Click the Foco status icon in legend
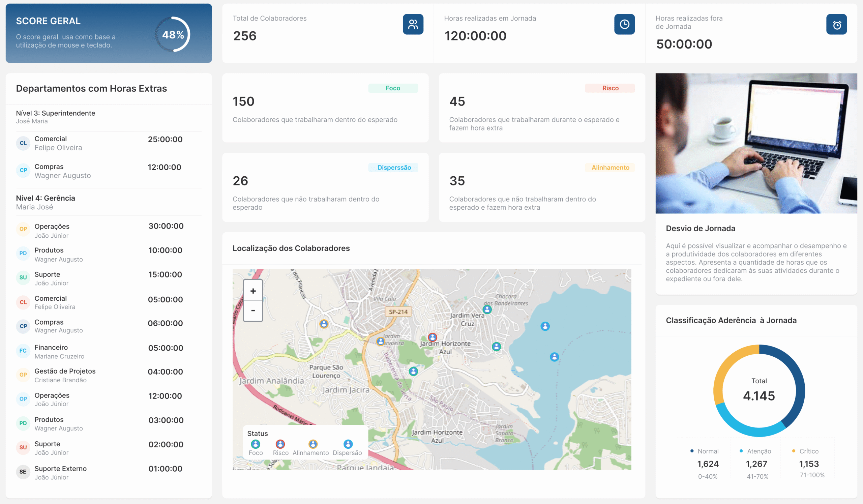Screen dimensions: 863x504 click(x=255, y=444)
